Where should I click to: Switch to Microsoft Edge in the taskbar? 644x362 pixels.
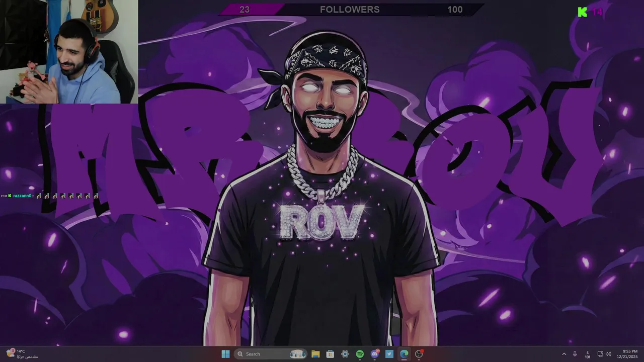pos(404,354)
